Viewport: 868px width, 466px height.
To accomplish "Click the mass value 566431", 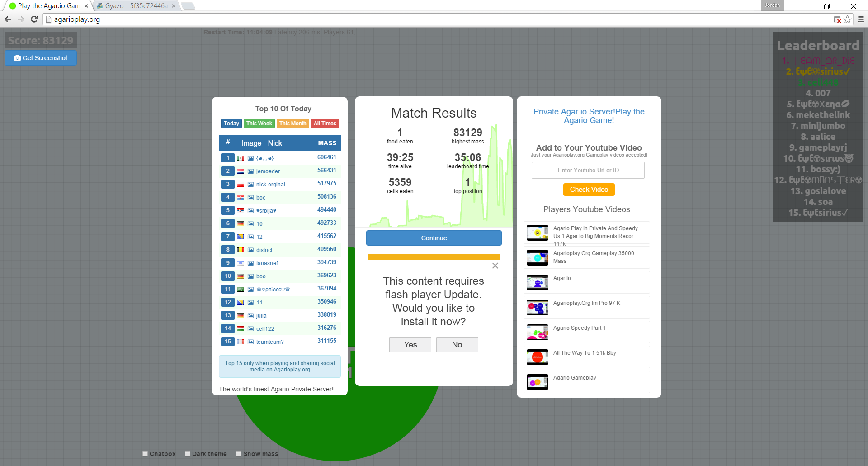I will (327, 171).
